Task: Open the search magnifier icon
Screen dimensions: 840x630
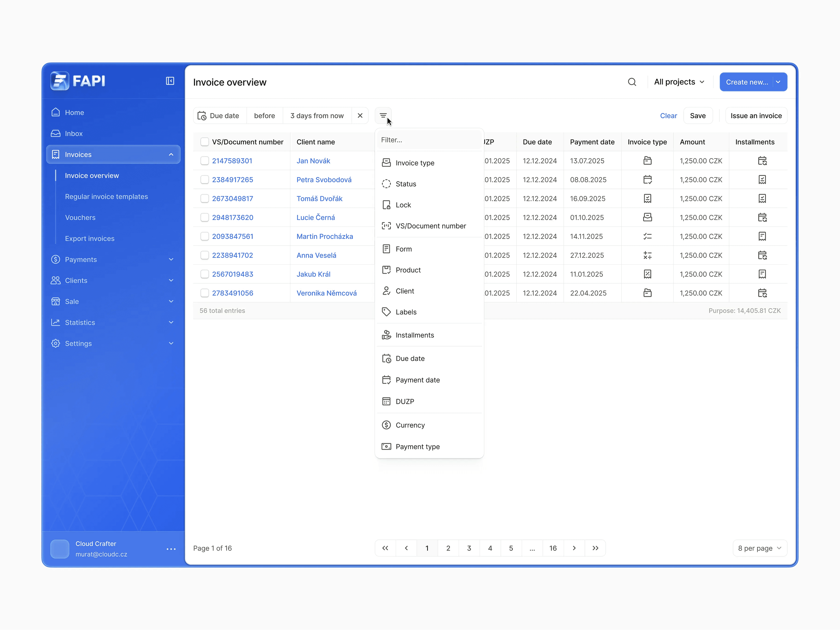Action: [x=632, y=82]
